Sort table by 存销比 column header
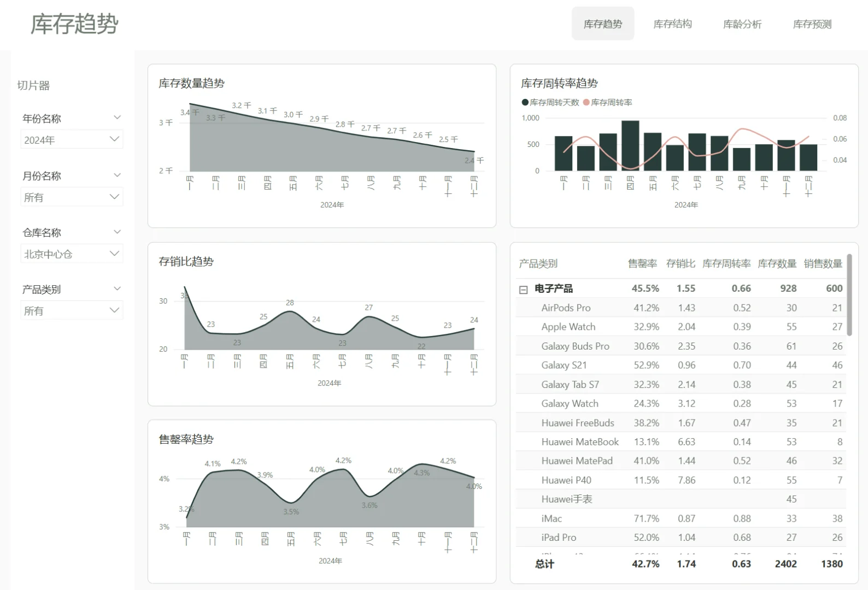The height and width of the screenshot is (590, 868). pos(681,264)
